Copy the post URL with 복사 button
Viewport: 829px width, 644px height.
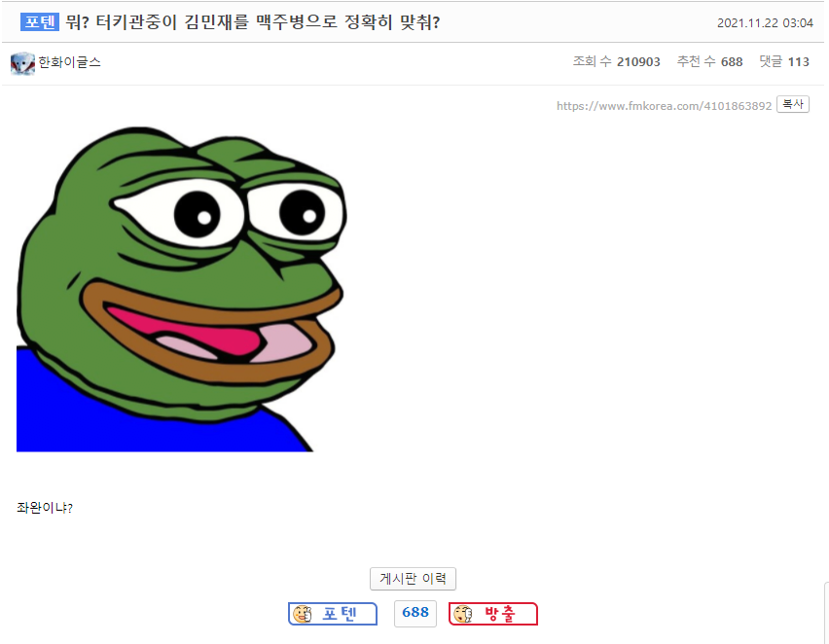coord(793,104)
